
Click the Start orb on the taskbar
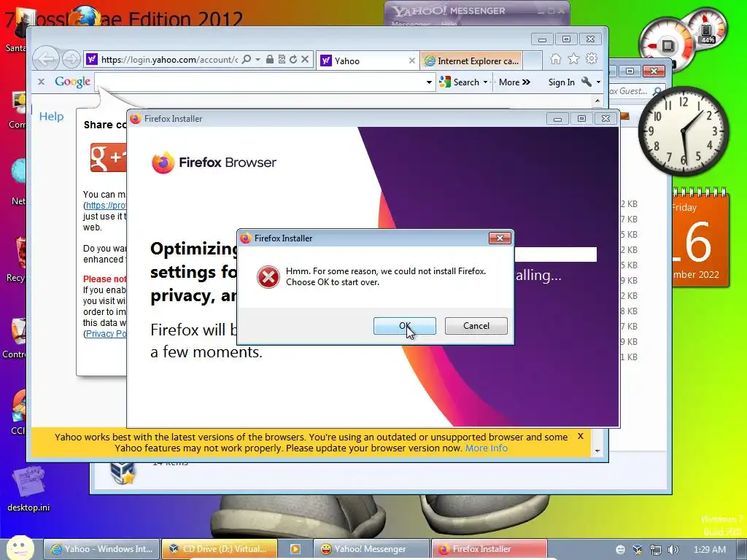click(20, 548)
